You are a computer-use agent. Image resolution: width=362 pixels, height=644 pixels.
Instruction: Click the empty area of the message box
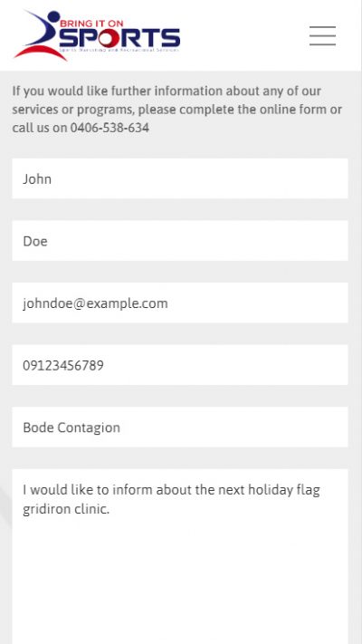(x=180, y=583)
